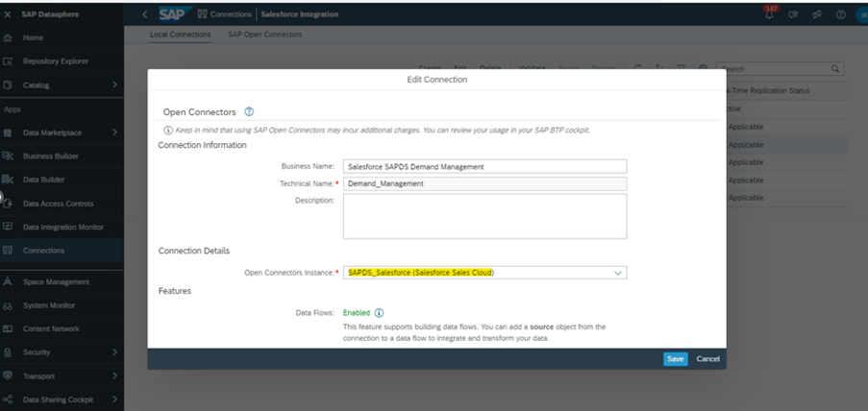The height and width of the screenshot is (411, 868).
Task: Switch to the SAP Open Connectors tab
Action: [x=264, y=35]
